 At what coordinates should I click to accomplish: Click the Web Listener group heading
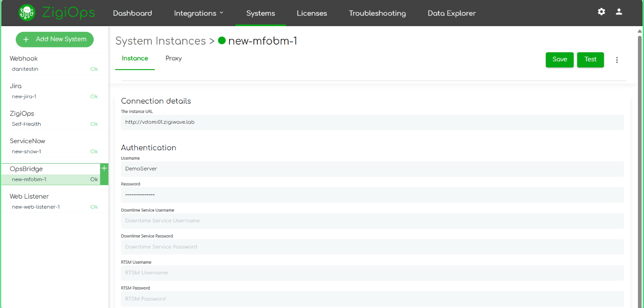click(x=29, y=196)
